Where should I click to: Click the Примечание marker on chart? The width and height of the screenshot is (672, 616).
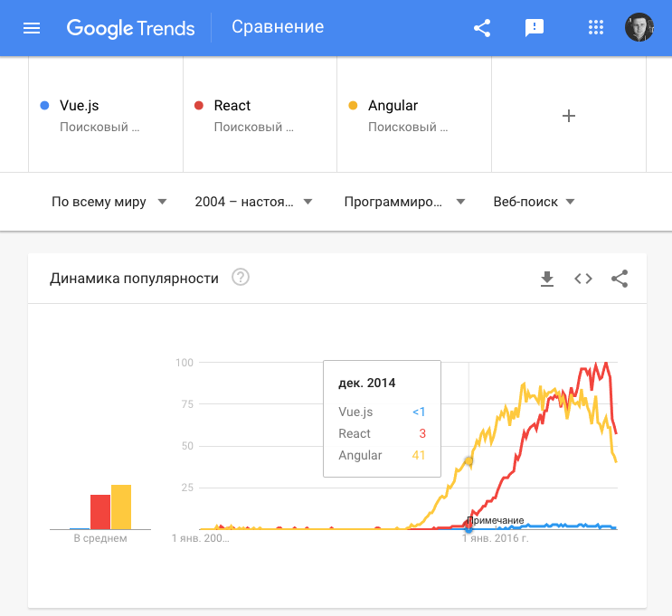point(495,520)
